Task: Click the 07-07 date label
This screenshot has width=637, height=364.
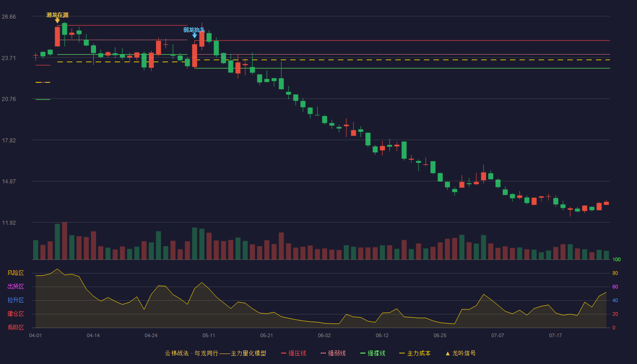Action: 498,335
